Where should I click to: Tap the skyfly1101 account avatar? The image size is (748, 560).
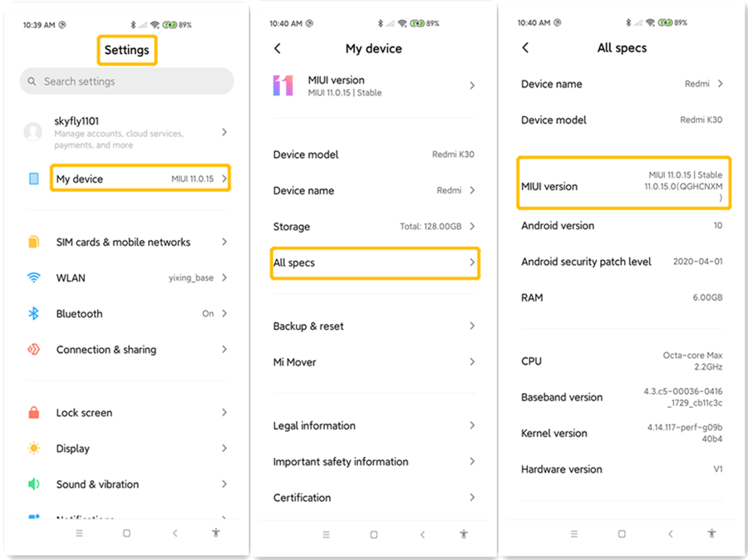(x=33, y=132)
